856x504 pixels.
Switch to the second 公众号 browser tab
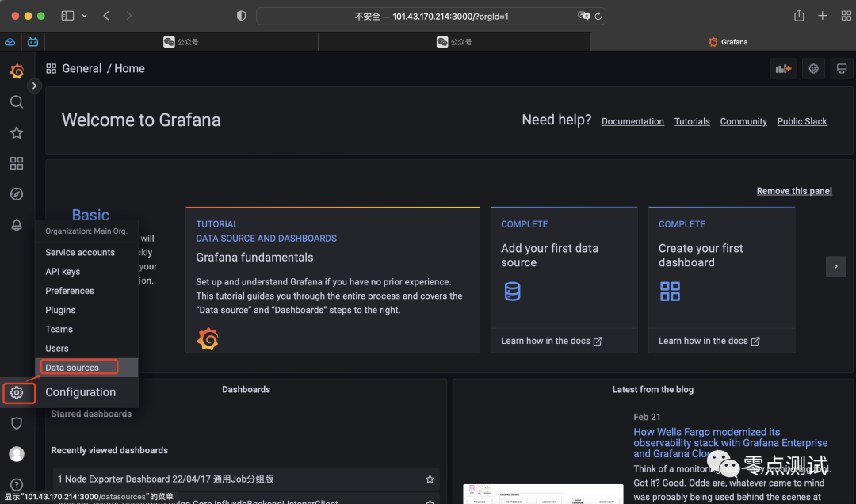454,41
